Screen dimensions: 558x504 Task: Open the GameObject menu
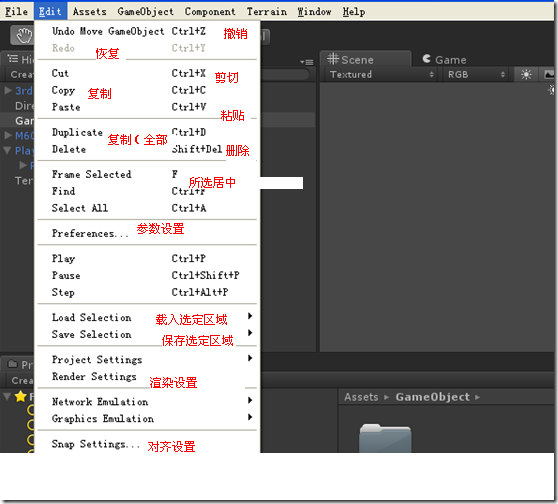pyautogui.click(x=146, y=11)
